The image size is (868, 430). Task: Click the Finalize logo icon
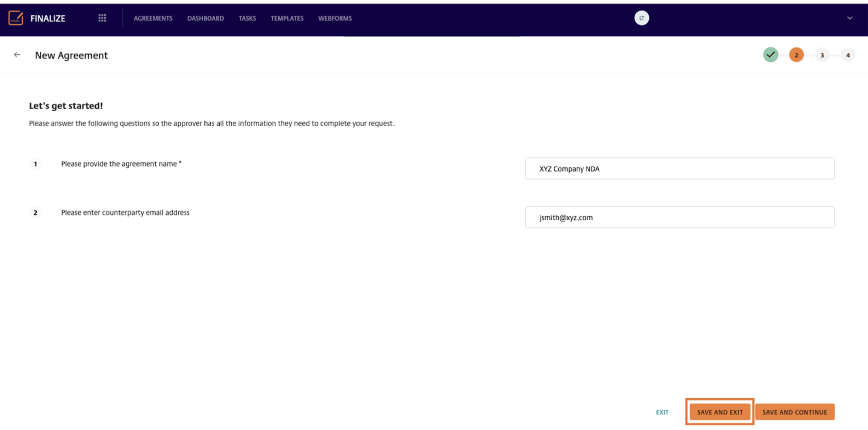[16, 18]
